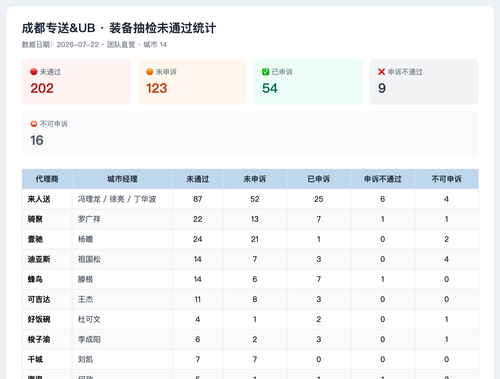
Task: Select the agent name 可吉达
Action: coord(39,299)
